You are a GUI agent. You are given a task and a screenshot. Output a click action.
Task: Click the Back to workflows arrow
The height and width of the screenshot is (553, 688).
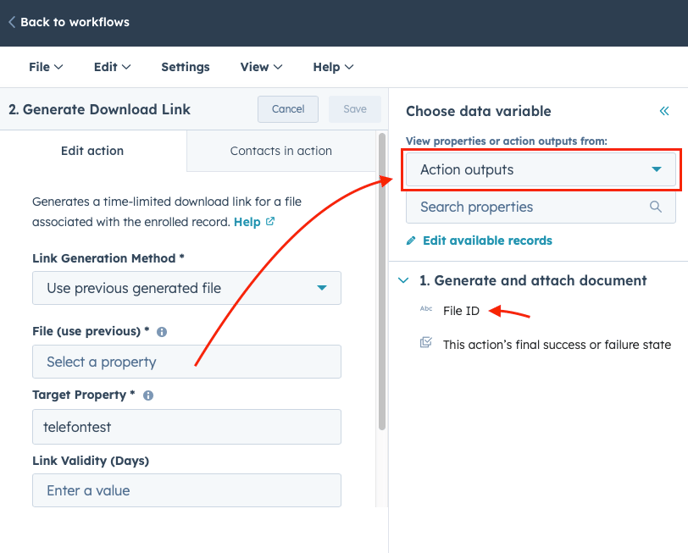pos(12,22)
